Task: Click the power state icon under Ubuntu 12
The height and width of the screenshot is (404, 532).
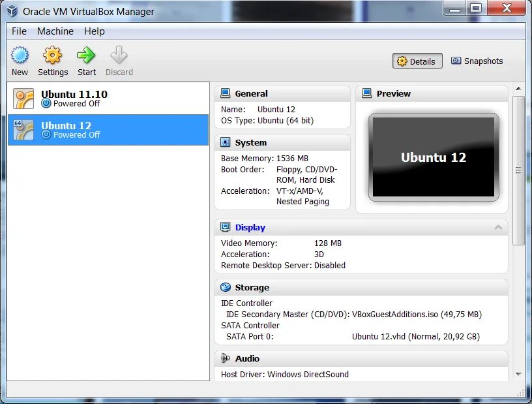Action: click(x=46, y=134)
